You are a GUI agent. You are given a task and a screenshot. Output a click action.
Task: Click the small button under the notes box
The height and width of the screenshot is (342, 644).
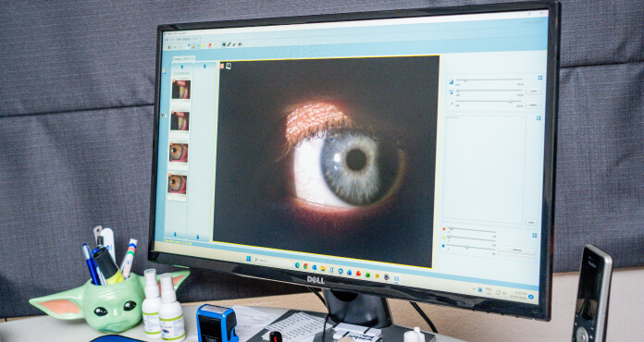point(530,222)
